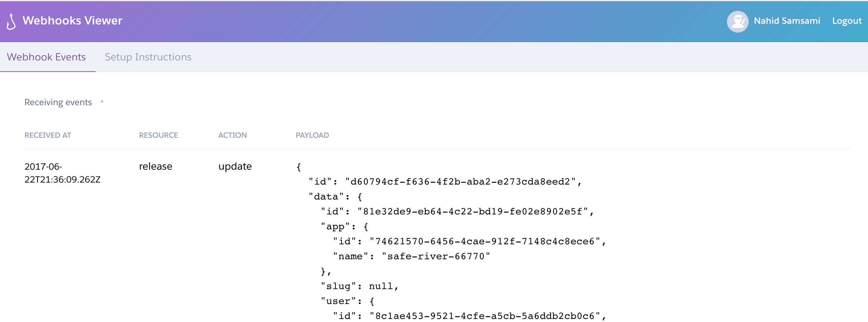Sort by the RECEIVED AT column header
The image size is (868, 322).
47,135
